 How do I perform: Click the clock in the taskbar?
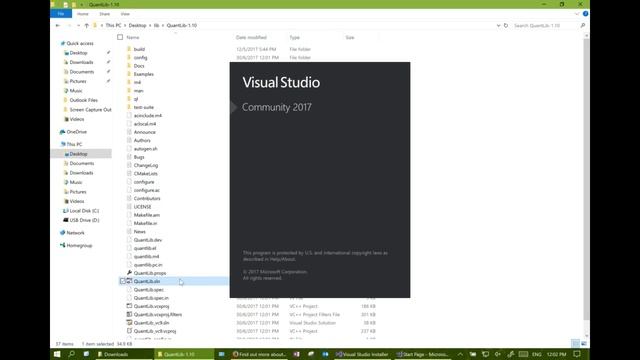(x=556, y=354)
